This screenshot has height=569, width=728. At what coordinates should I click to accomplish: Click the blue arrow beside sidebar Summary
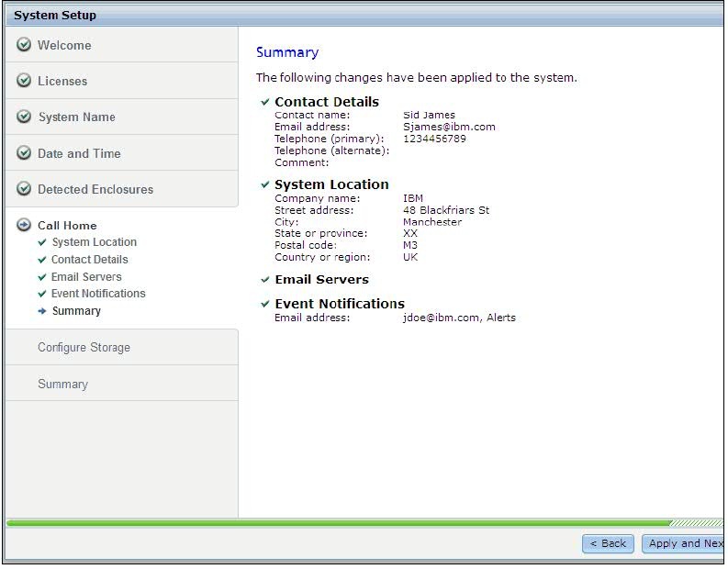click(x=42, y=311)
